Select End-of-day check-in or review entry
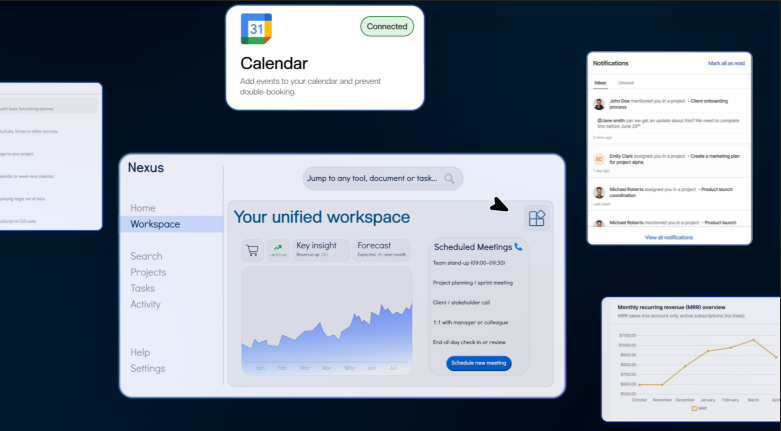 pyautogui.click(x=469, y=342)
